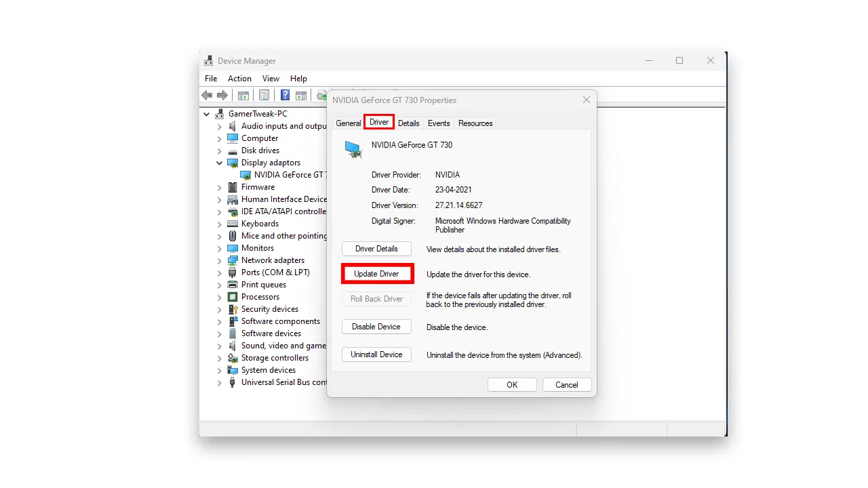Image resolution: width=868 pixels, height=488 pixels.
Task: Toggle the Show/Hide Console Tree toolbar icon
Action: (x=243, y=96)
